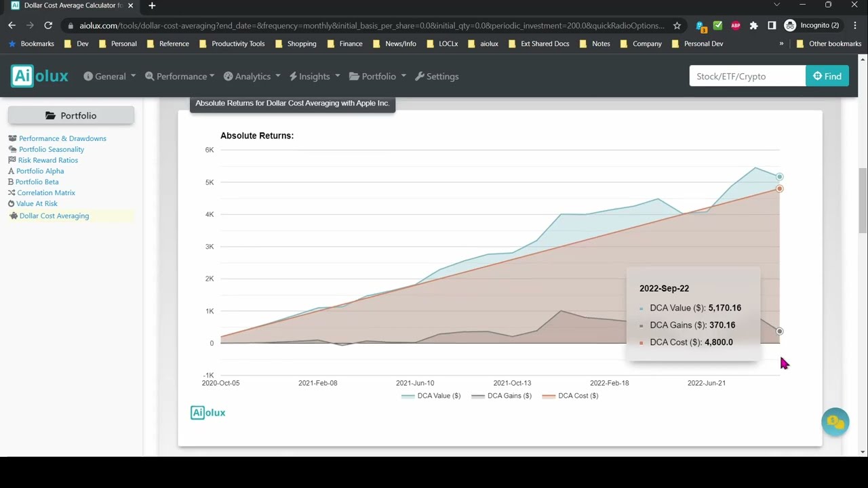Open the side panel icon in Chrome toolbar

click(772, 26)
